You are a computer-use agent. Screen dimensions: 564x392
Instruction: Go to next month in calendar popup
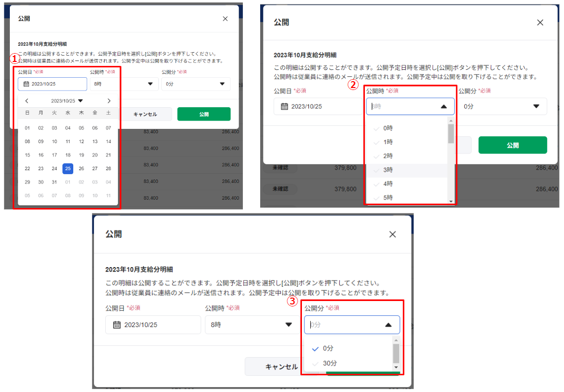pyautogui.click(x=109, y=101)
